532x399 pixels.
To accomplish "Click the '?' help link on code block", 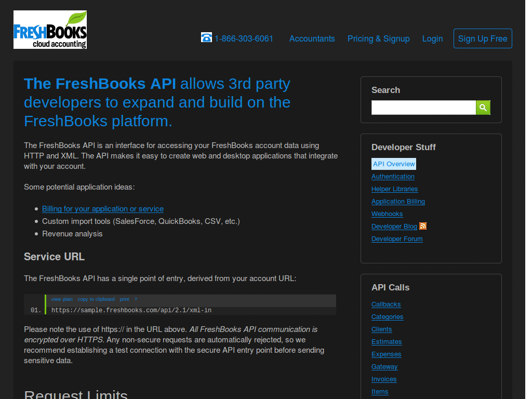I will coord(136,299).
